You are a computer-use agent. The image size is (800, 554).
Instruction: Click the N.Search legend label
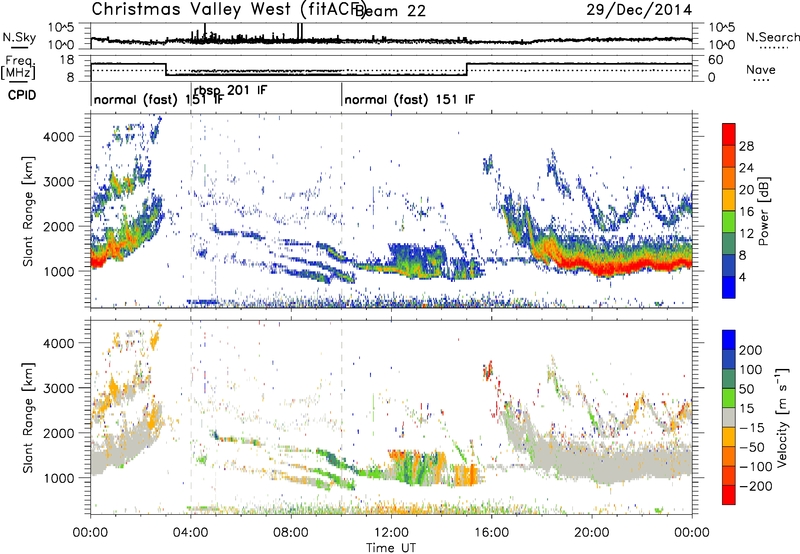pyautogui.click(x=773, y=37)
